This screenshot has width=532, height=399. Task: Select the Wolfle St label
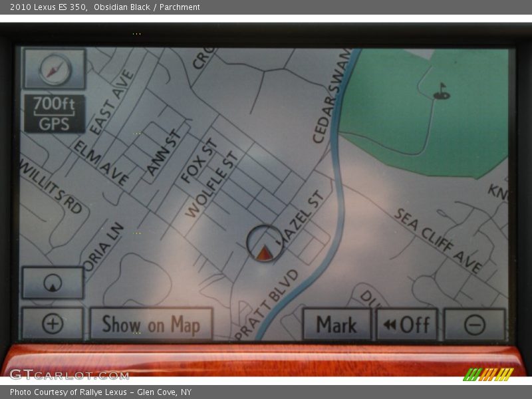211,185
